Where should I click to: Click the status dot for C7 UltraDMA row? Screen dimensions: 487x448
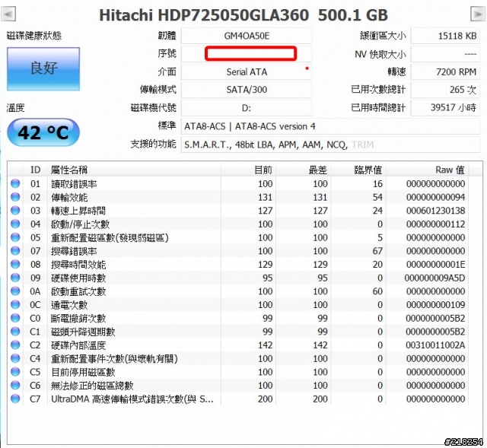15,399
